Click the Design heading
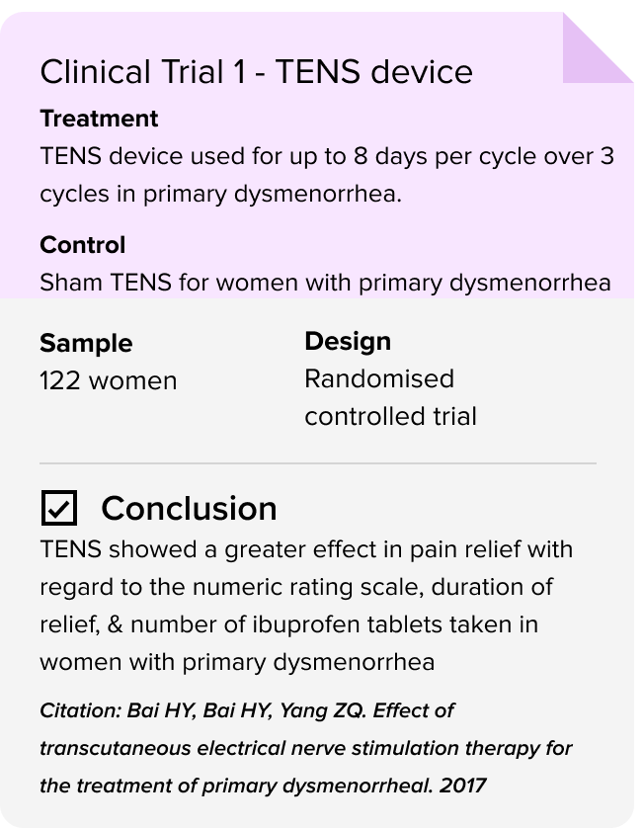 tap(348, 341)
